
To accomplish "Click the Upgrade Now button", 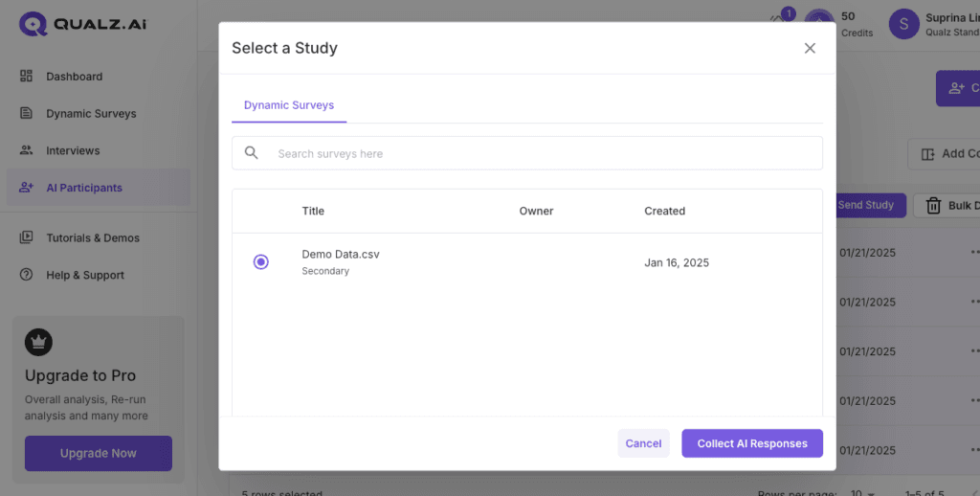I will 99,454.
